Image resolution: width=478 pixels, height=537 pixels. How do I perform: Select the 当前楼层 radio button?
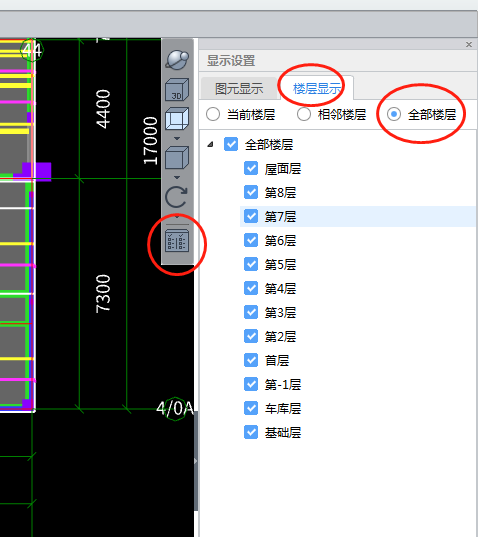point(213,114)
